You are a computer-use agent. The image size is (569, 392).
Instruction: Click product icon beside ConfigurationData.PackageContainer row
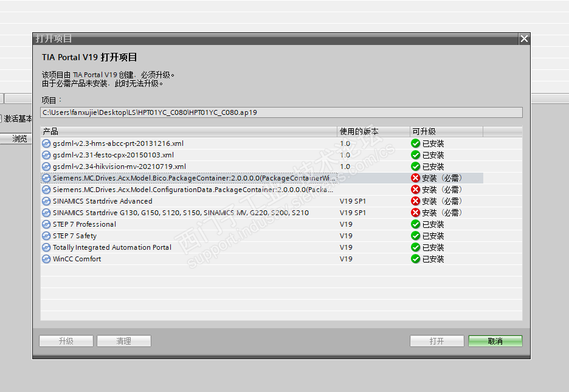(x=46, y=190)
